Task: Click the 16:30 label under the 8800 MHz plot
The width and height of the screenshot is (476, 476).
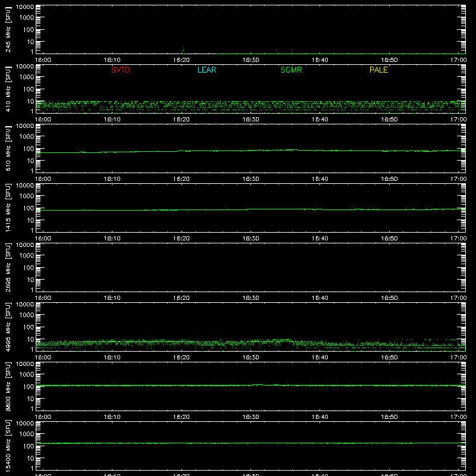Action: click(250, 417)
